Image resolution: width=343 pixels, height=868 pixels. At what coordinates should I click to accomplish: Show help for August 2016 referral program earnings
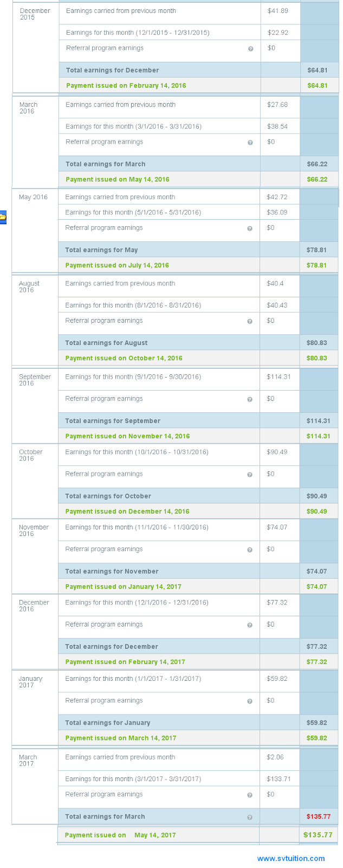click(x=250, y=321)
